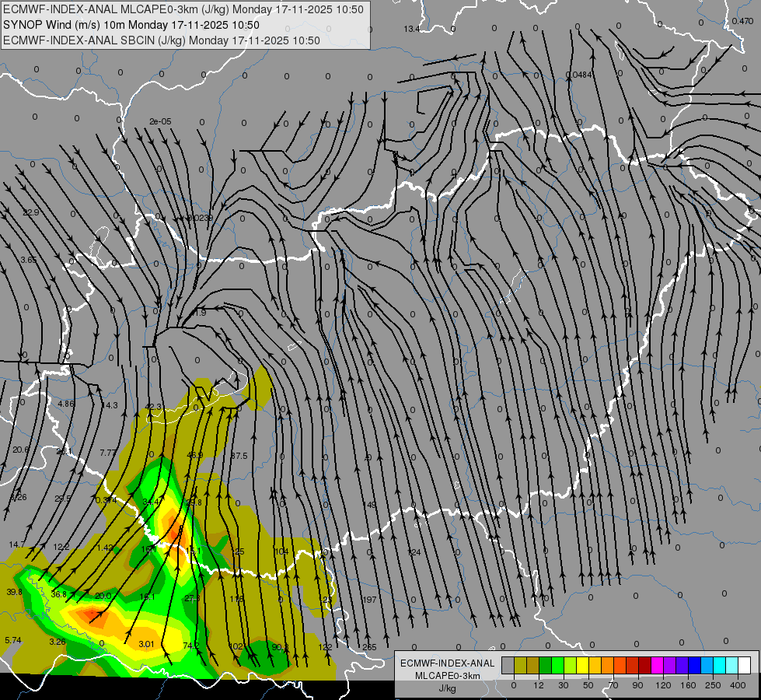Click the legend tick label '250'
The height and width of the screenshot is (700, 761).
(713, 685)
